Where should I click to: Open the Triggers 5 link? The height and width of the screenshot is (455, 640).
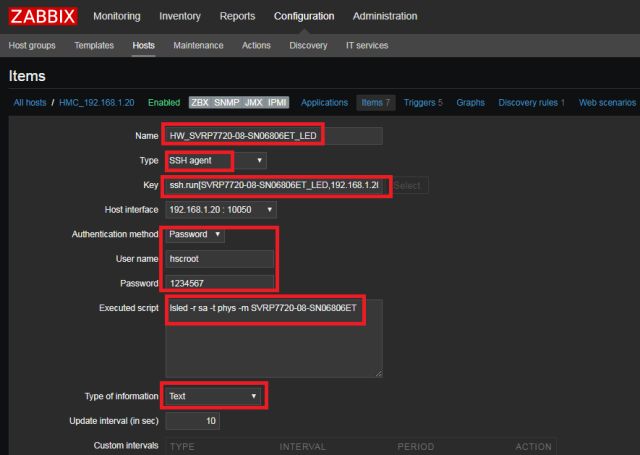coord(423,102)
